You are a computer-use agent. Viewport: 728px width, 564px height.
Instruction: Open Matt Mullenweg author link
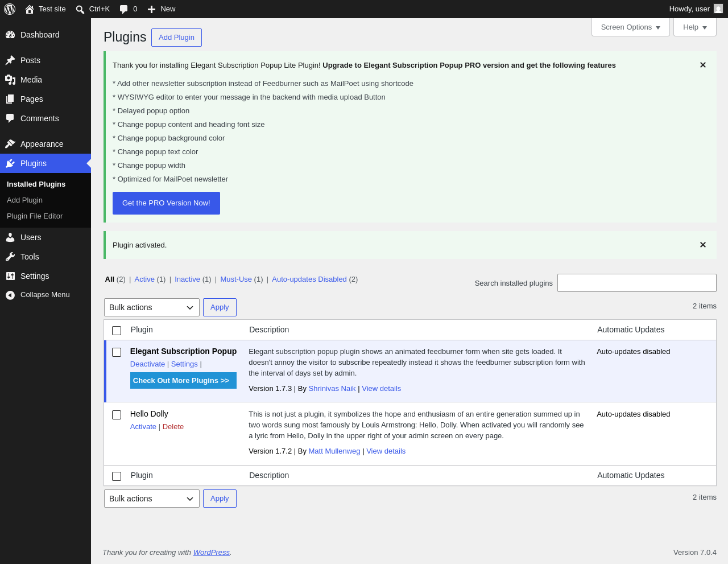tap(334, 451)
